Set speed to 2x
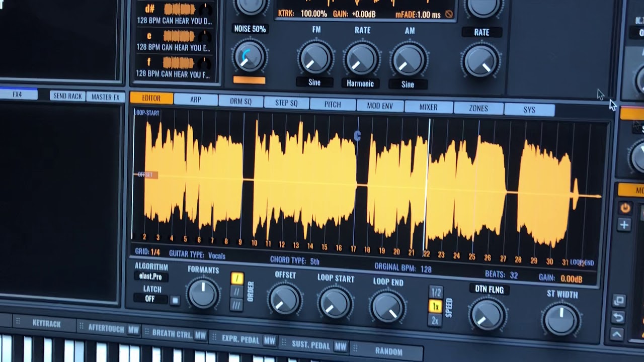The image size is (644, 362). pos(435,320)
